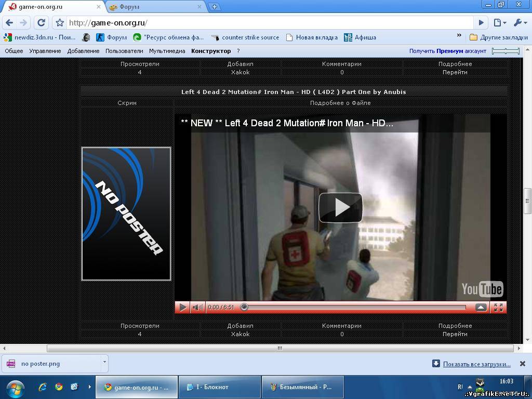Mute the YouTube video volume

coord(197,308)
